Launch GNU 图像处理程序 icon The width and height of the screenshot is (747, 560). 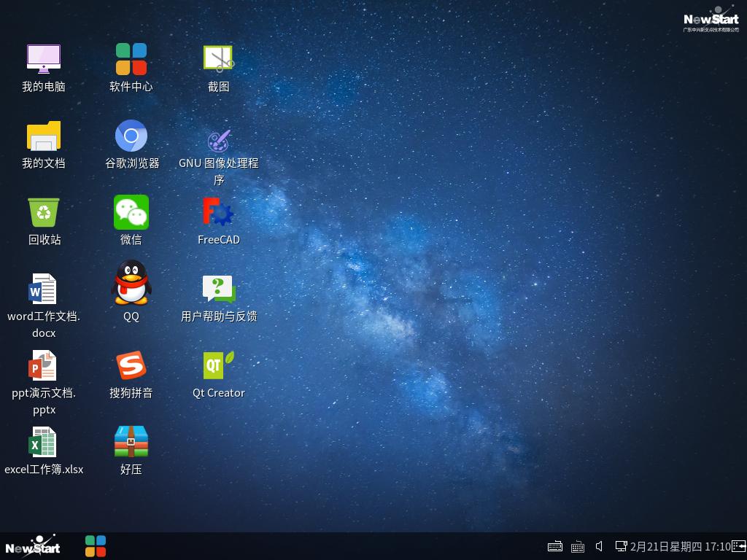click(x=218, y=139)
